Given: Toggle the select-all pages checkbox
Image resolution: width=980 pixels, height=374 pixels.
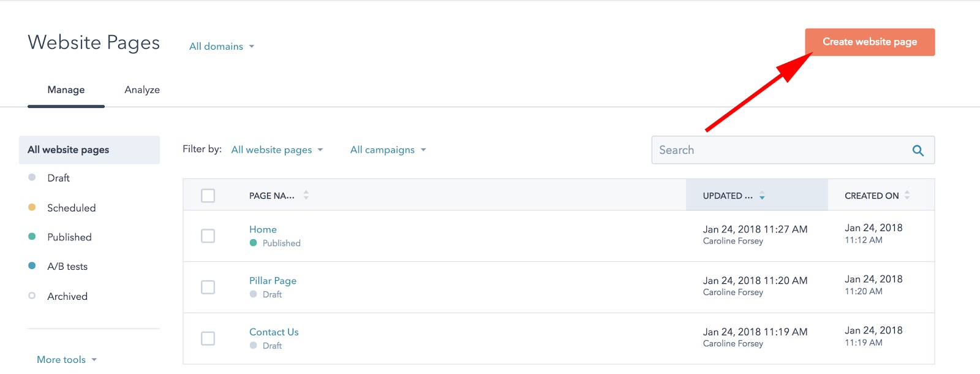Looking at the screenshot, I should (x=208, y=196).
